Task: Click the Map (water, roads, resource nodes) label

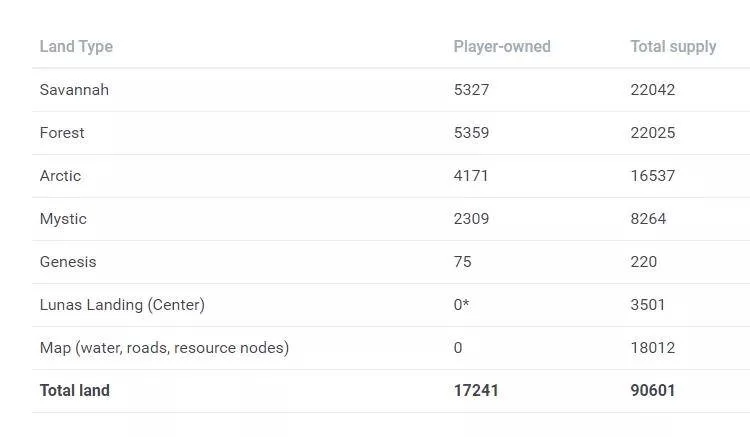Action: (x=164, y=348)
